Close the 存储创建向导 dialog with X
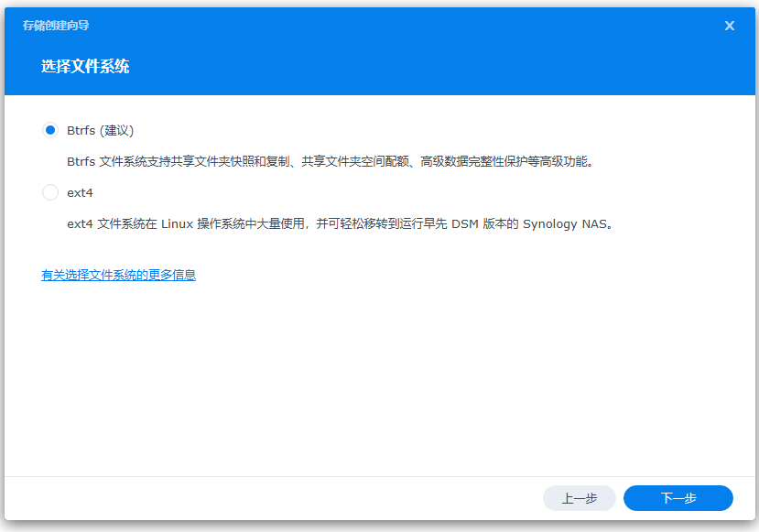 click(730, 26)
